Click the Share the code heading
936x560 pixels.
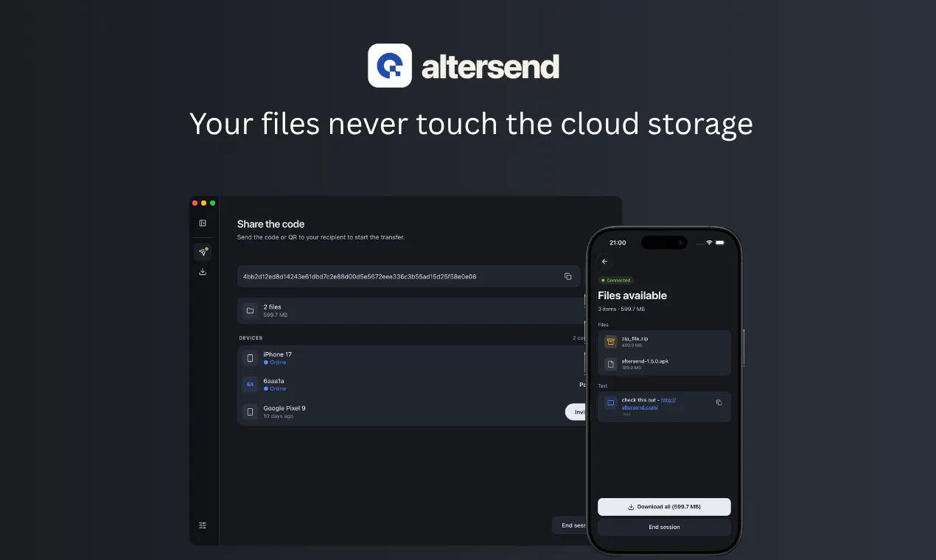point(270,224)
